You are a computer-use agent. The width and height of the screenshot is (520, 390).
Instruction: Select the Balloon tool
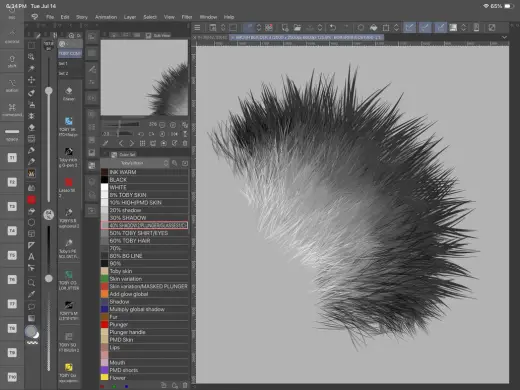pos(31,306)
